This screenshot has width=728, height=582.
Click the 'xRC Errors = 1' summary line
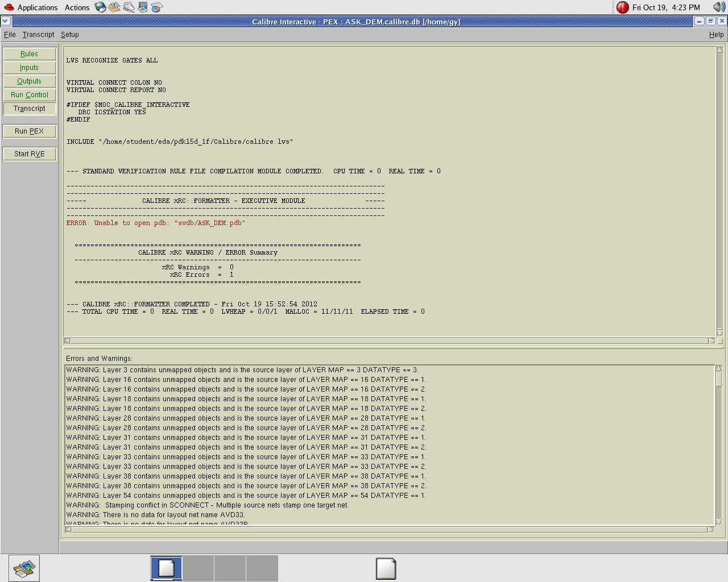(201, 275)
